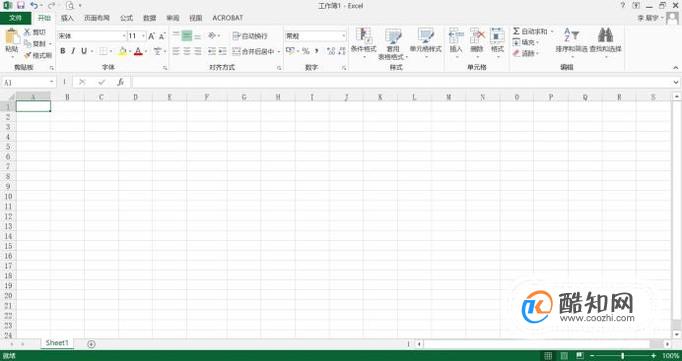Click the Insert Function fx icon
The width and height of the screenshot is (682, 361).
point(121,82)
